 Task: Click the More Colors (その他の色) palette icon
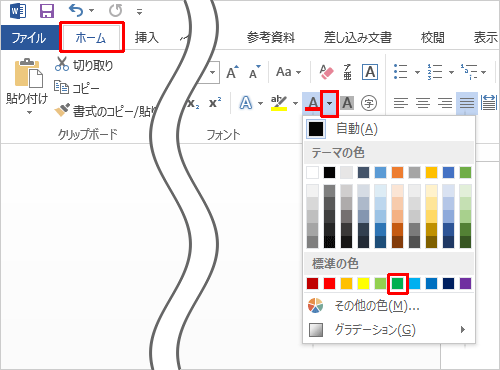[315, 305]
